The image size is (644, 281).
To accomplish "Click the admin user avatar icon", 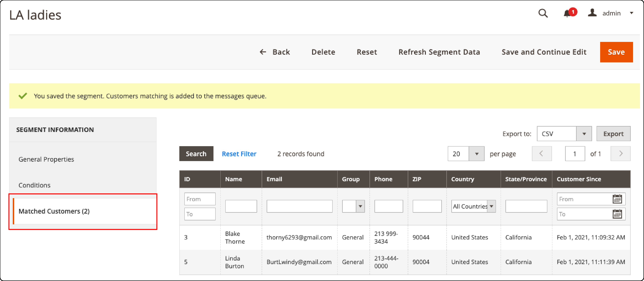I will tap(592, 13).
